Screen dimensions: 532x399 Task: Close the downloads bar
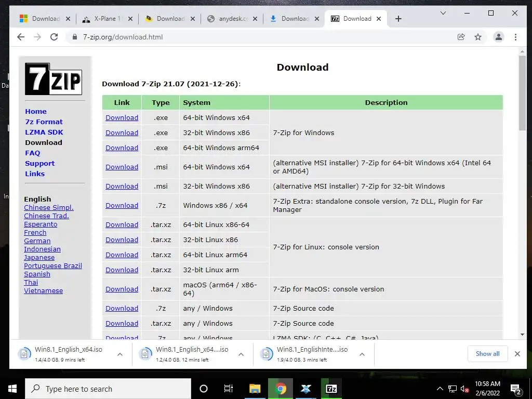coord(517,354)
